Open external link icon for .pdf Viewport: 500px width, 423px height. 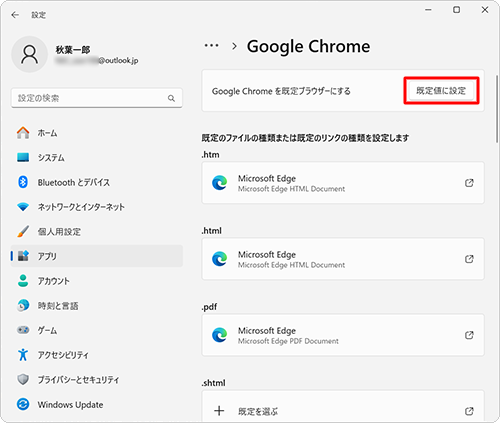pos(469,335)
